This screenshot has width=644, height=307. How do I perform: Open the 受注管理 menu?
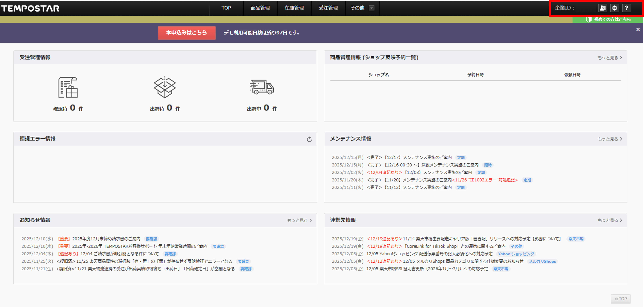click(328, 8)
